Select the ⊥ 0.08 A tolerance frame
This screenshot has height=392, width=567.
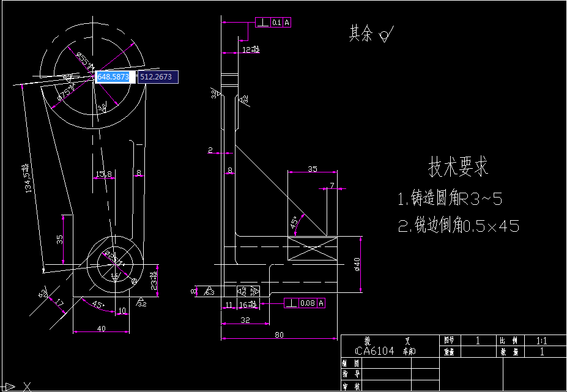coord(305,301)
